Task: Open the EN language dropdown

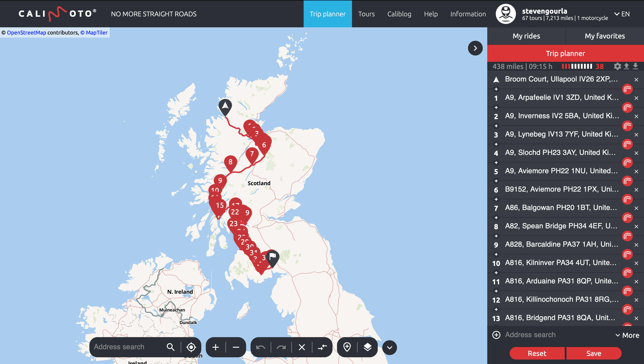Action: coord(622,14)
